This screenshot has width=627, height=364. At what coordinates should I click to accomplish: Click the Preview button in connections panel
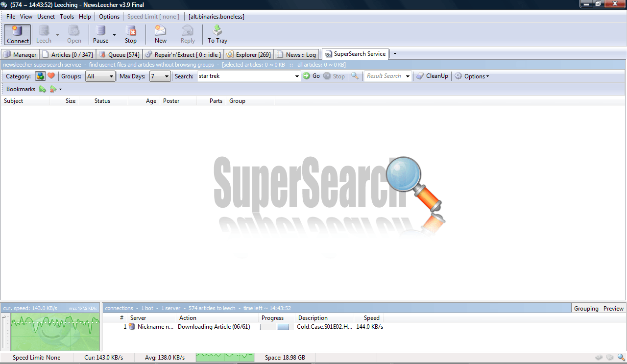[x=614, y=308]
